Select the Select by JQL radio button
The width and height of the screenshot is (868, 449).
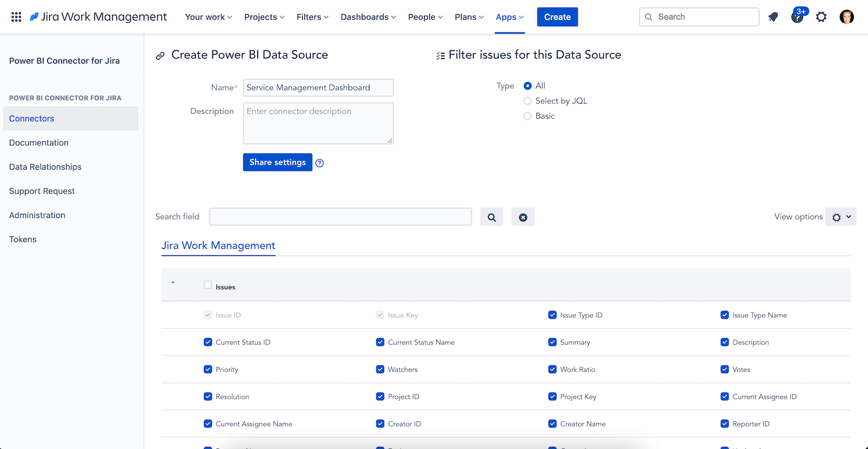[527, 101]
